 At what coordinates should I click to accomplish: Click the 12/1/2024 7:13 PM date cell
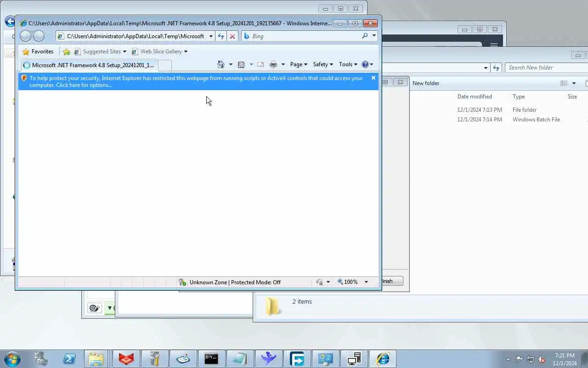(480, 110)
